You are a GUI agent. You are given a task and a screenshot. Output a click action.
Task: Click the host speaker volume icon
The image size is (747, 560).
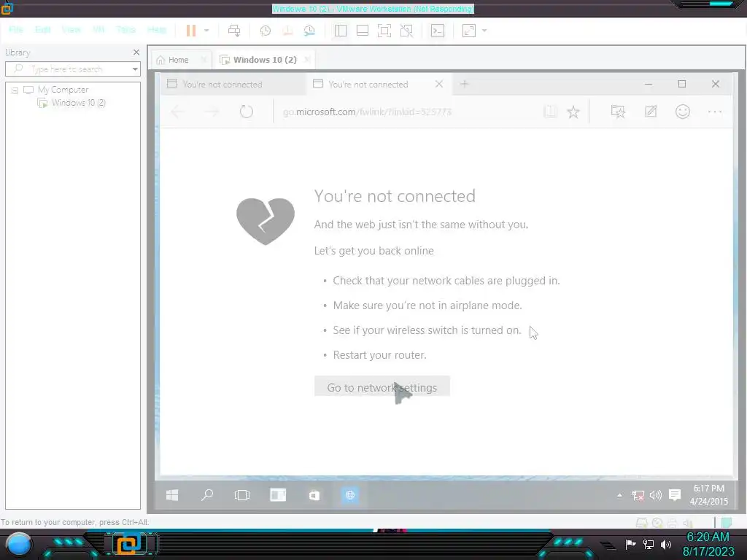666,544
